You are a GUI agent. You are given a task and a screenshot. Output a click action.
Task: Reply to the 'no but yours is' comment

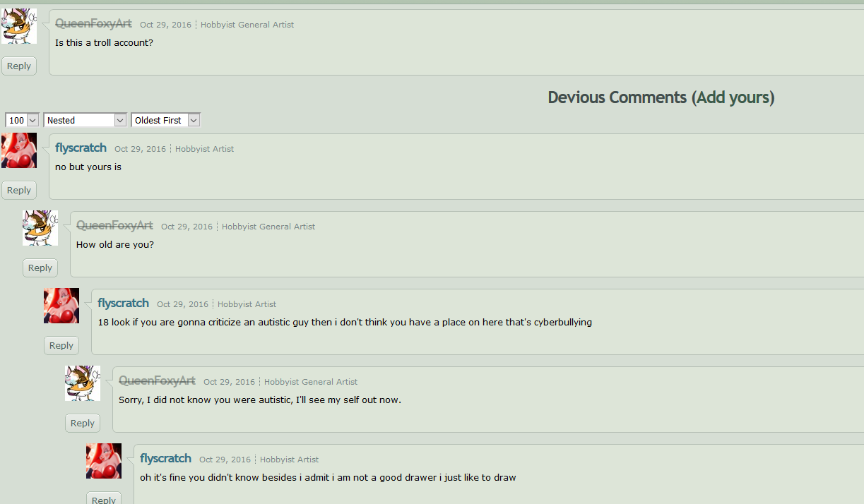(x=19, y=190)
